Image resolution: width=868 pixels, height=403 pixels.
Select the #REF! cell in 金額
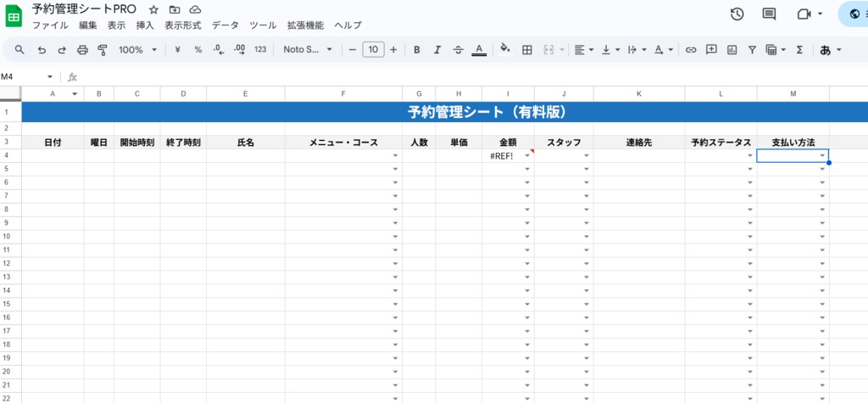tap(509, 156)
